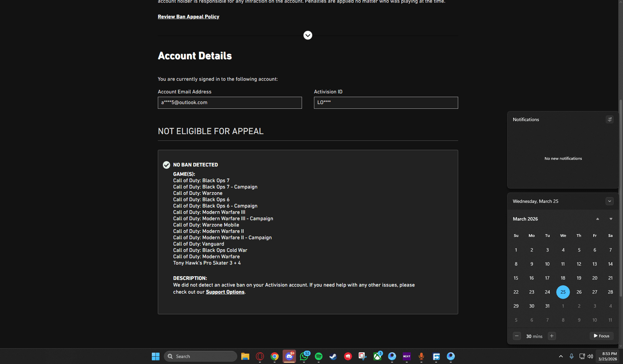This screenshot has height=364, width=623.
Task: Open WhatsApp from the taskbar
Action: [304, 356]
